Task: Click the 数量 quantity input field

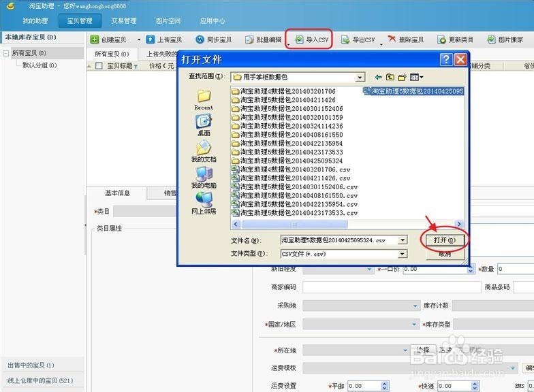Action: tap(516, 269)
